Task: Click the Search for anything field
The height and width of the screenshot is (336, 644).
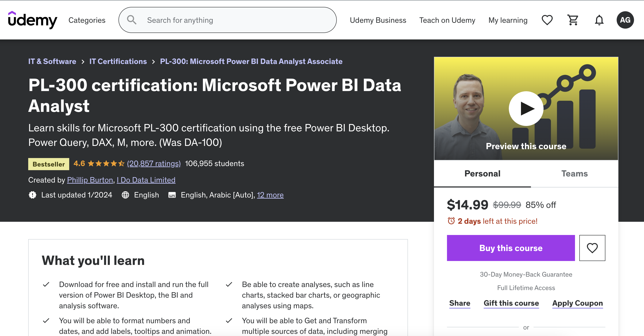Action: pos(227,20)
